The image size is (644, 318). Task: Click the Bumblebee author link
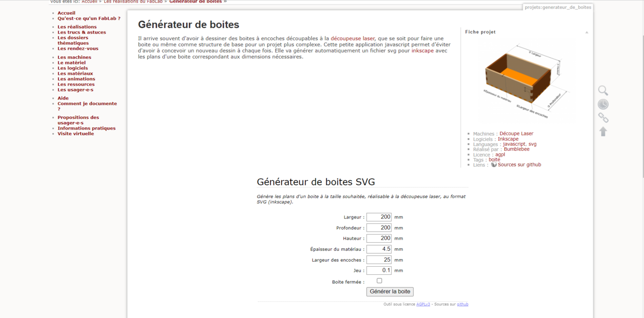[516, 149]
